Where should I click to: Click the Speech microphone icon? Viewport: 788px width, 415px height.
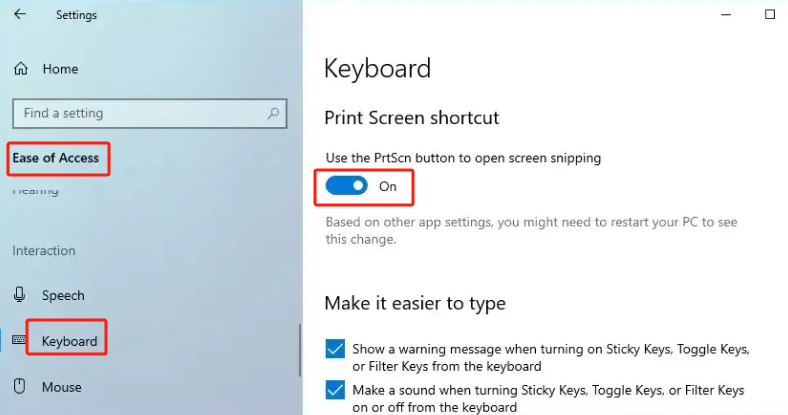[x=20, y=295]
